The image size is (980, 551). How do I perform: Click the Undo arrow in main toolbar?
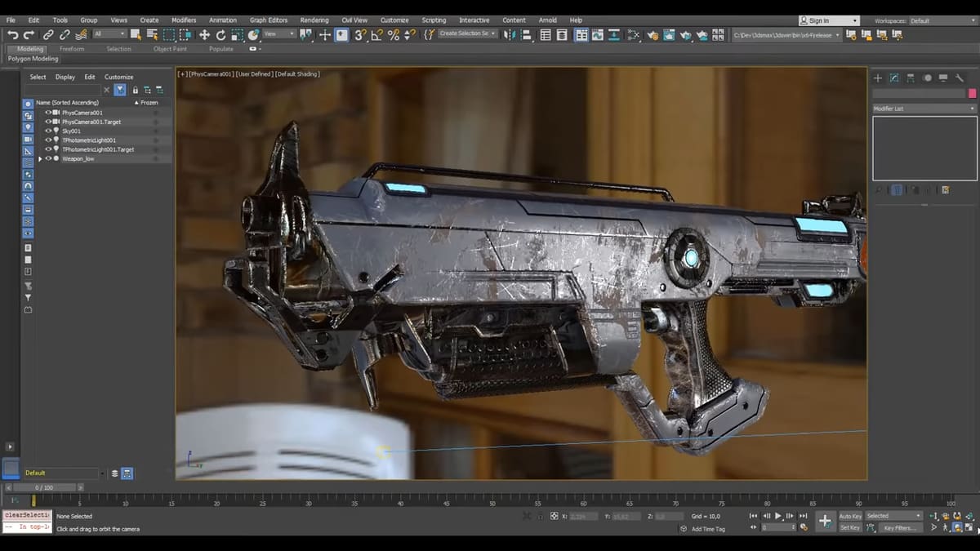click(x=12, y=34)
